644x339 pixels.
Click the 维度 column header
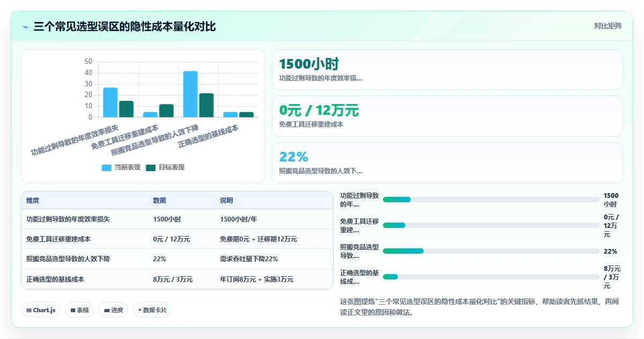point(33,201)
